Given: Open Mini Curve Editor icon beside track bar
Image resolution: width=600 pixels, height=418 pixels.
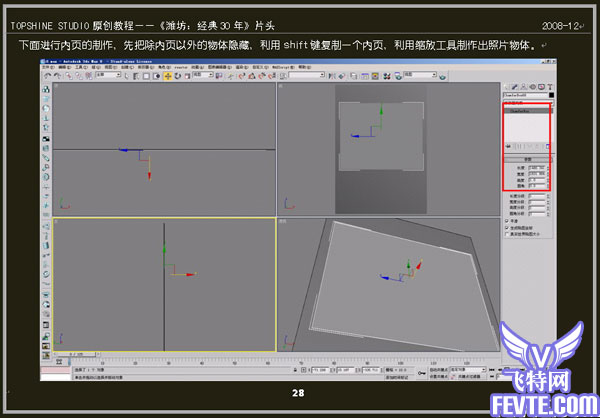Looking at the screenshot, I should pyautogui.click(x=59, y=361).
